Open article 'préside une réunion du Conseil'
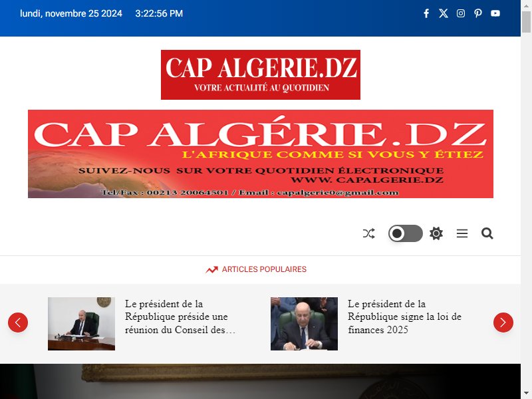Screen dimensions: 532x399 [180, 317]
